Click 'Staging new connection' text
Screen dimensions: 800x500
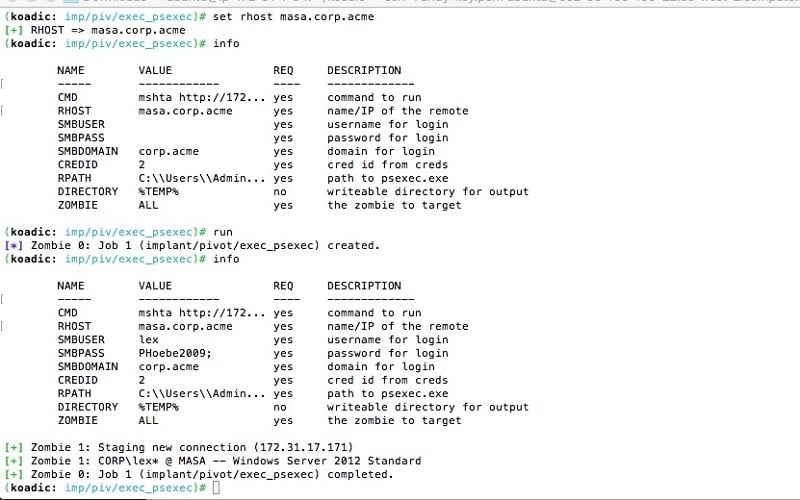tap(172, 447)
